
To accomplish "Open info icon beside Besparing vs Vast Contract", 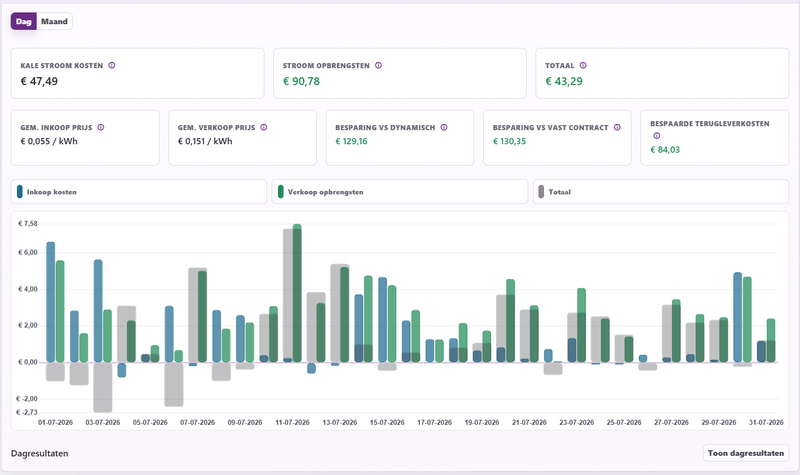I will [x=617, y=128].
